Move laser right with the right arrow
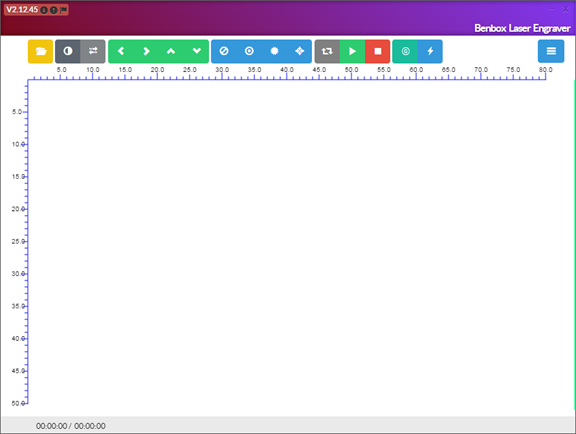Viewport: 576px width, 434px height. 146,51
